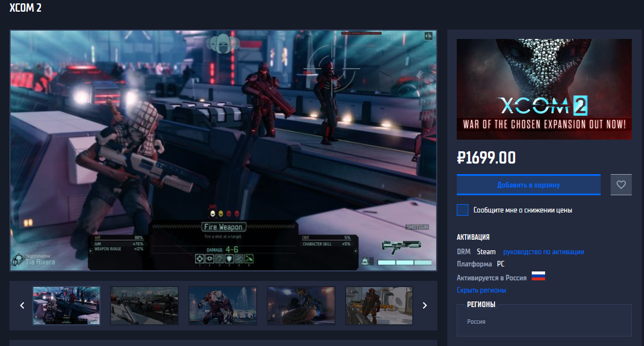Click the XCOM 2 War of the Chosen banner
644x346 pixels.
point(544,89)
